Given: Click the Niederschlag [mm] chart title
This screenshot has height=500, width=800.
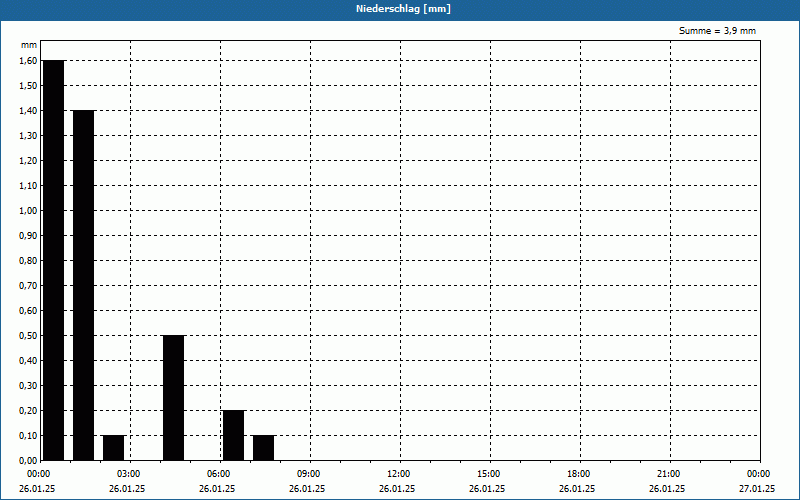Looking at the screenshot, I should click(403, 9).
